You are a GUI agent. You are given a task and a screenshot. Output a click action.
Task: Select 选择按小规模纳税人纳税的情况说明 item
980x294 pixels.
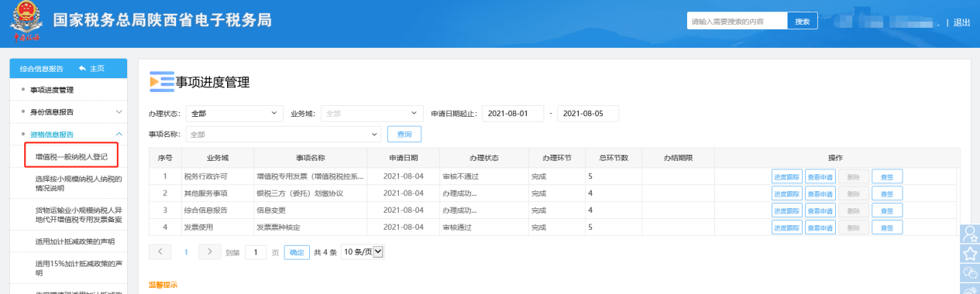coord(78,183)
